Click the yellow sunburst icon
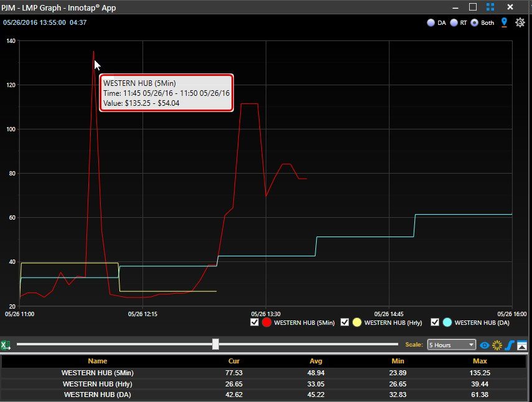 (497, 345)
